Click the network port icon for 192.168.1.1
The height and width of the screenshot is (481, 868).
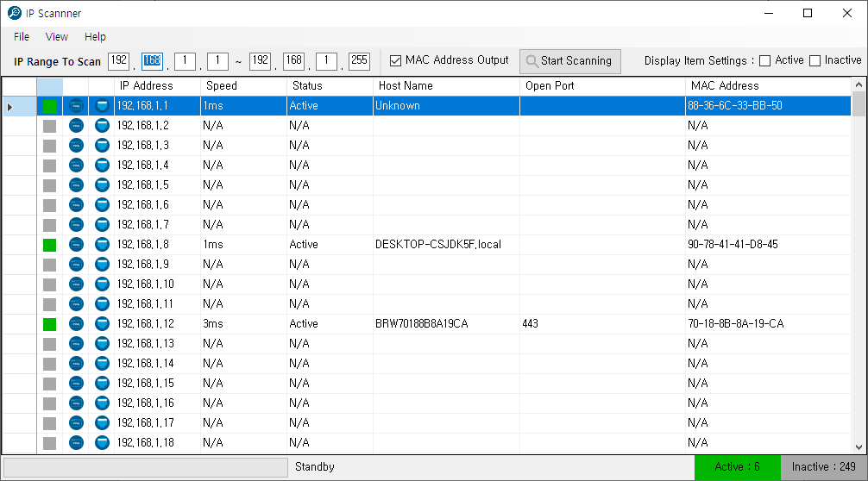[102, 106]
